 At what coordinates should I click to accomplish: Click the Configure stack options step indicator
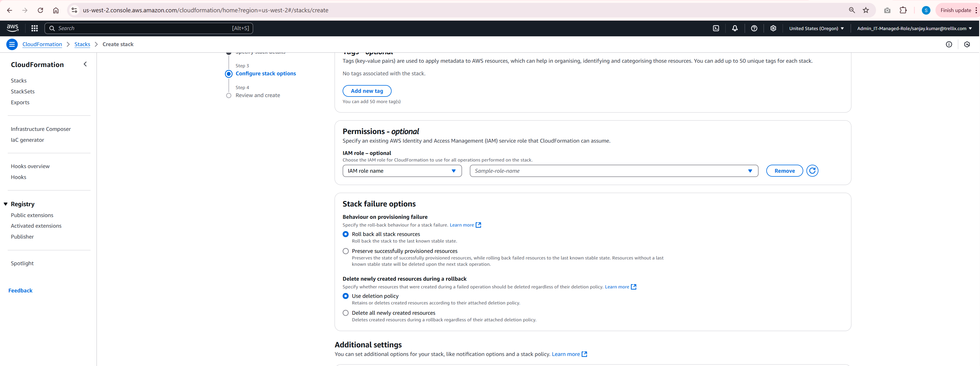[229, 73]
